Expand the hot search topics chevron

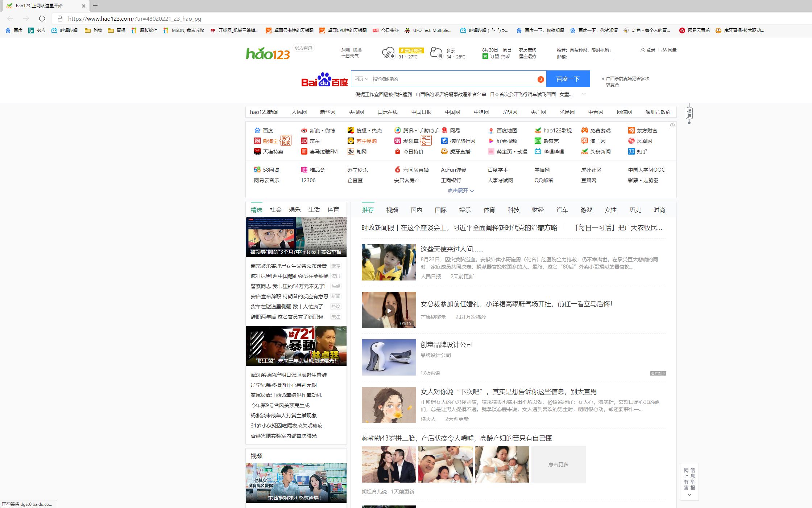[584, 94]
